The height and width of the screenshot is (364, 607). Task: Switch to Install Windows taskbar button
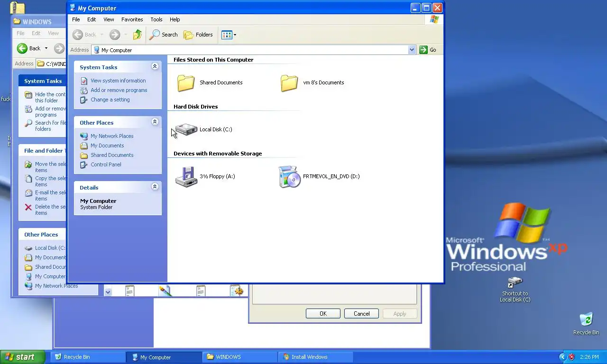(316, 357)
